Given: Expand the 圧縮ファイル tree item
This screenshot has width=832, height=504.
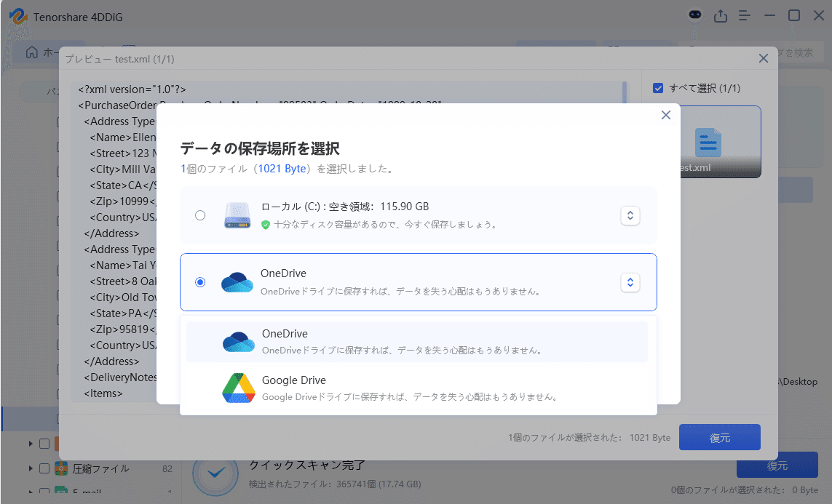Looking at the screenshot, I should click(x=30, y=468).
